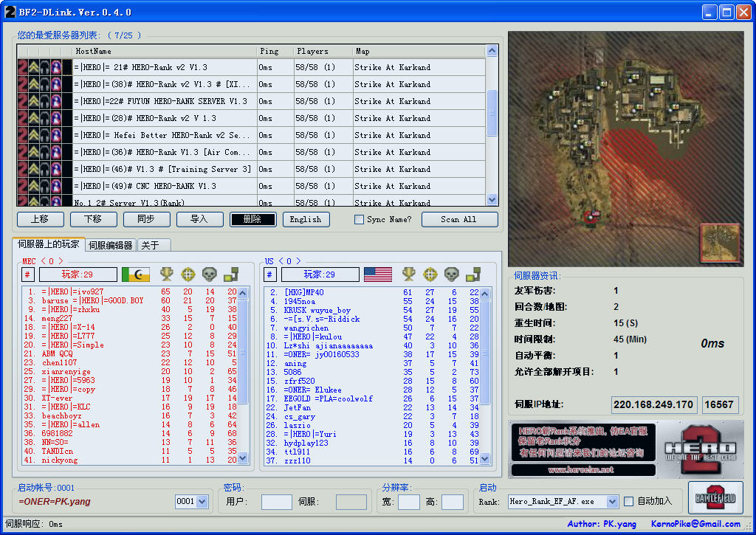Click the 上移 button

(x=41, y=219)
